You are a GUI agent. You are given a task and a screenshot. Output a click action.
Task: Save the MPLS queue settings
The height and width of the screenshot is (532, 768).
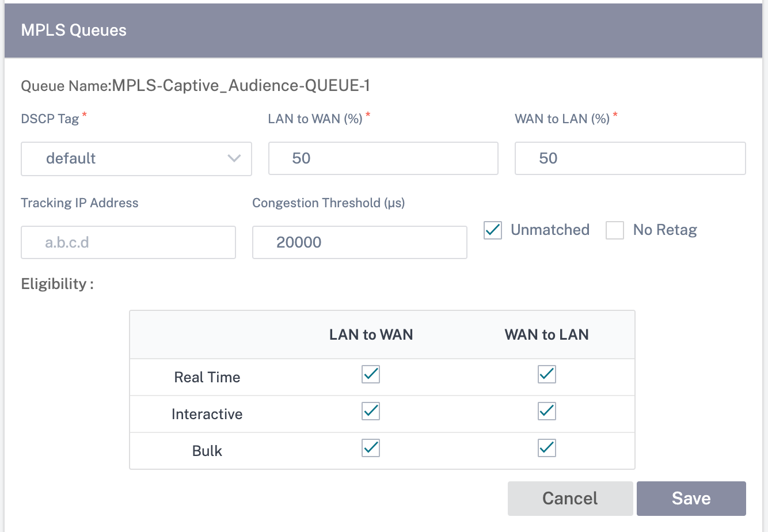pos(691,499)
